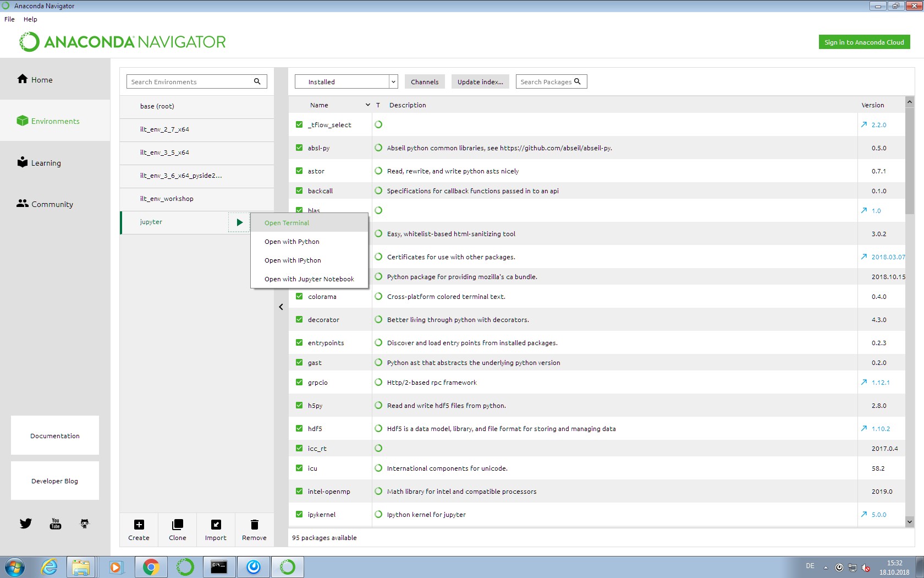This screenshot has height=578, width=924.
Task: Click the Windows Start button
Action: pyautogui.click(x=14, y=567)
